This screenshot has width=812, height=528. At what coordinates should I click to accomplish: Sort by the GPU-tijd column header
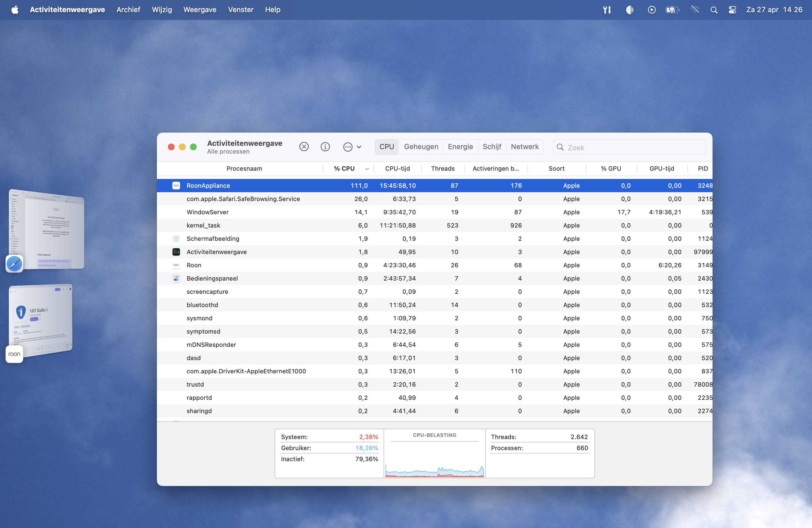[661, 168]
